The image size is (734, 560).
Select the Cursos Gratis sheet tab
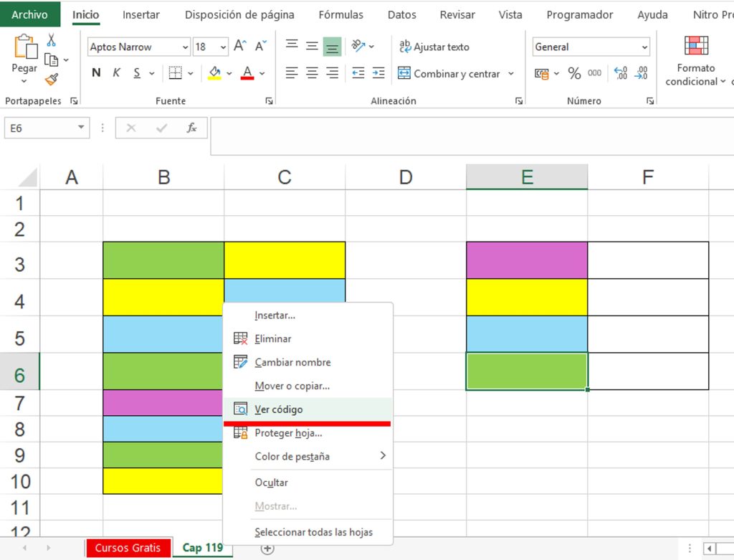click(x=128, y=548)
